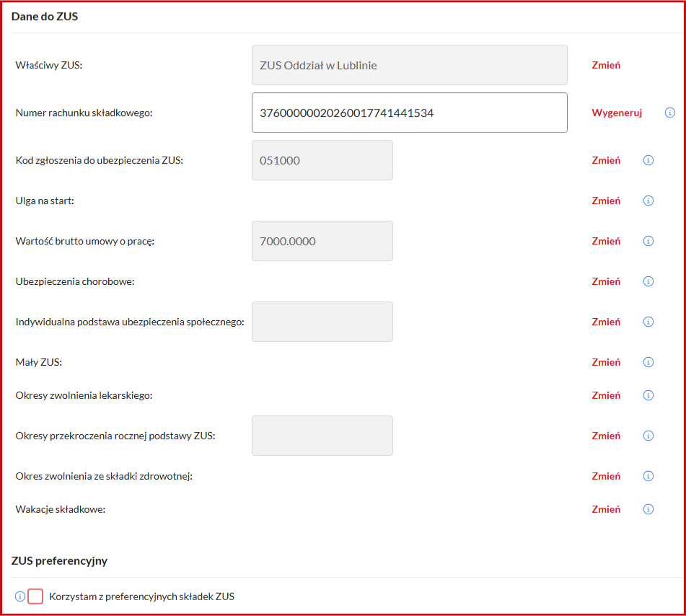Viewport: 686px width, 616px height.
Task: View info for Okres zwolnienia ze składki zdrowotnej
Action: click(x=648, y=476)
